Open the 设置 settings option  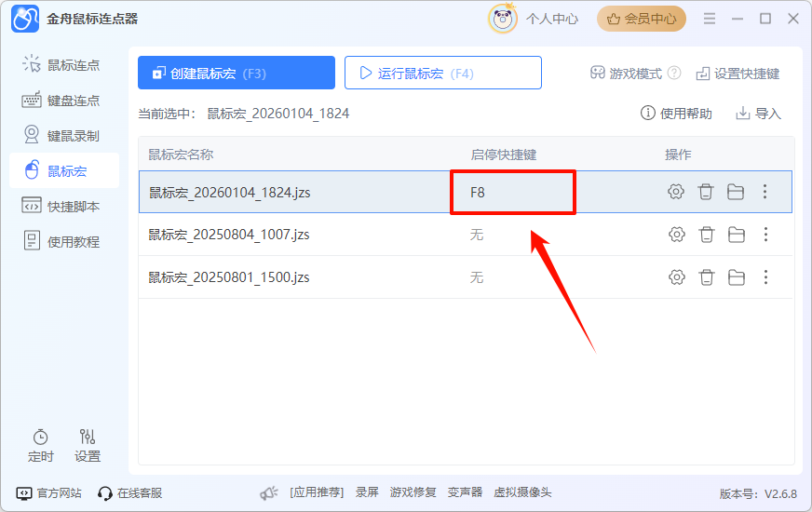tap(87, 446)
